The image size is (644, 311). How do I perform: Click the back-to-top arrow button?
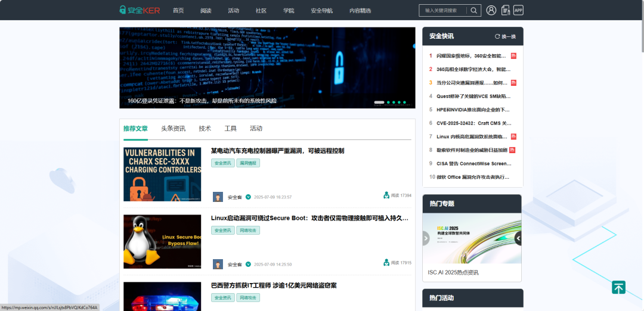point(618,287)
